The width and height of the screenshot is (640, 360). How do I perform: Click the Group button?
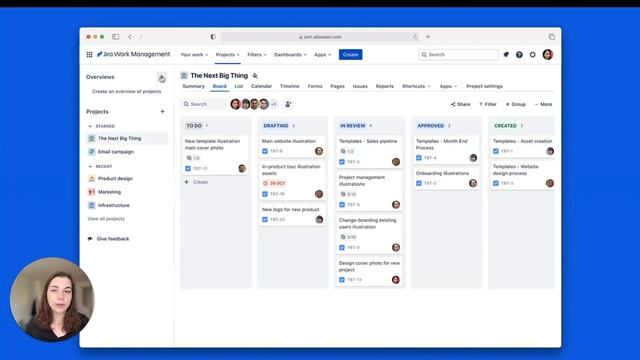(x=516, y=104)
